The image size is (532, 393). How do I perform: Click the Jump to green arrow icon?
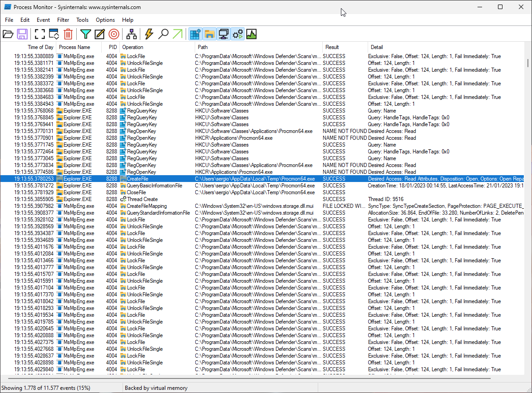[177, 34]
